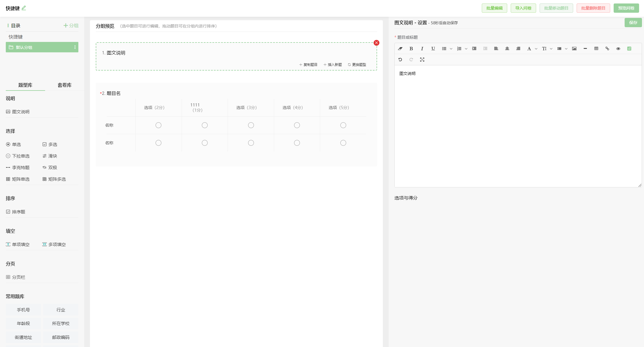The width and height of the screenshot is (644, 347).
Task: Switch to the 套卷库 tab
Action: (x=64, y=85)
